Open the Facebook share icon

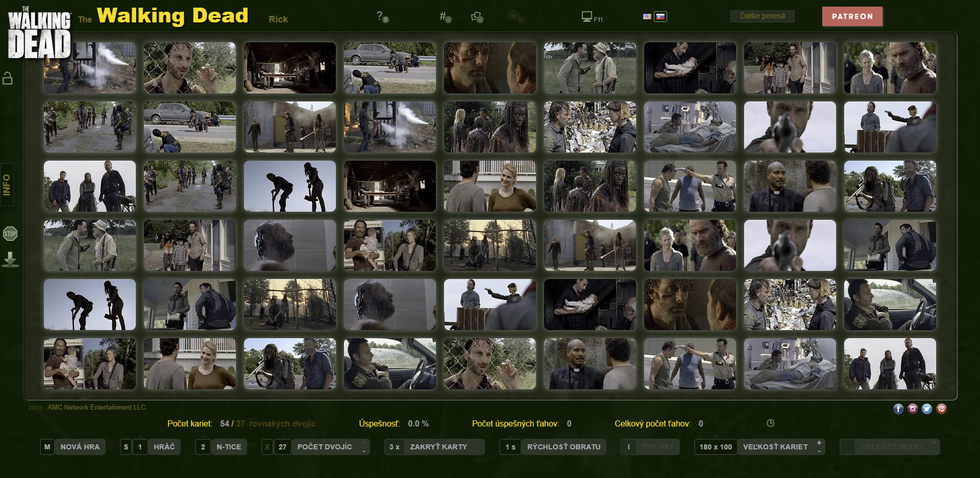(x=898, y=409)
